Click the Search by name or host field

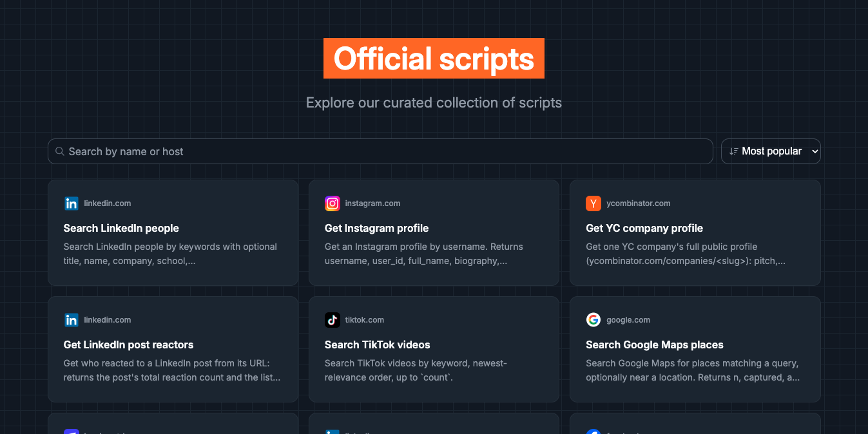click(x=380, y=151)
